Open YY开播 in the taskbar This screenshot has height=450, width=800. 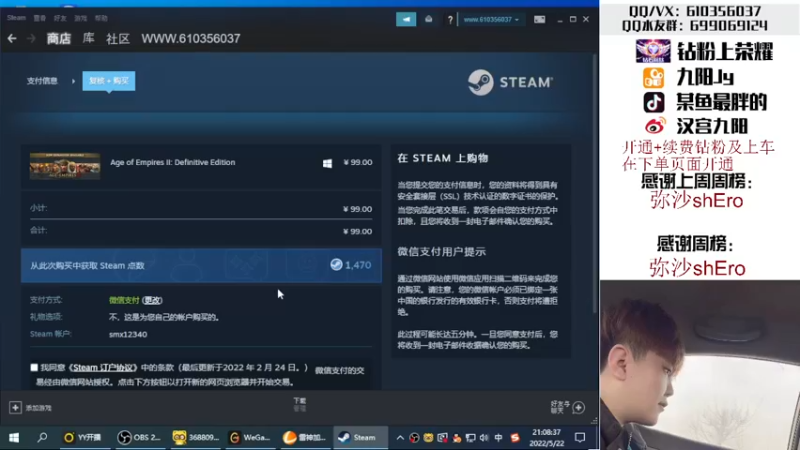82,437
